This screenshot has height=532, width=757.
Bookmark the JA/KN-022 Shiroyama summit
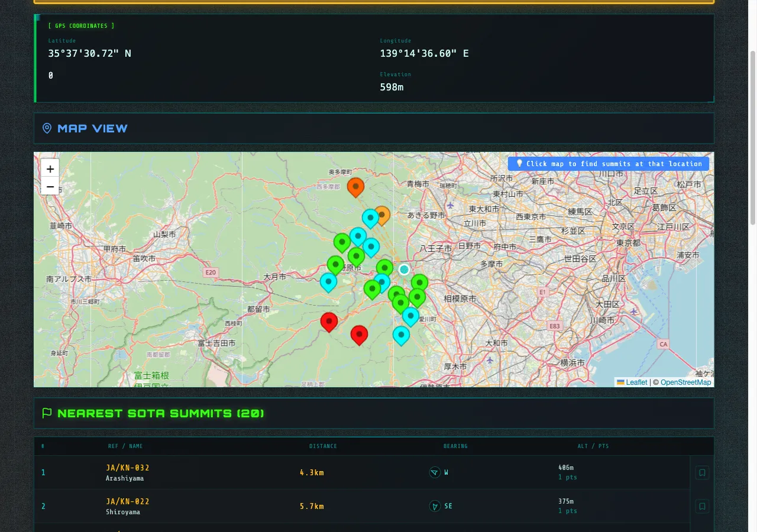[702, 507]
